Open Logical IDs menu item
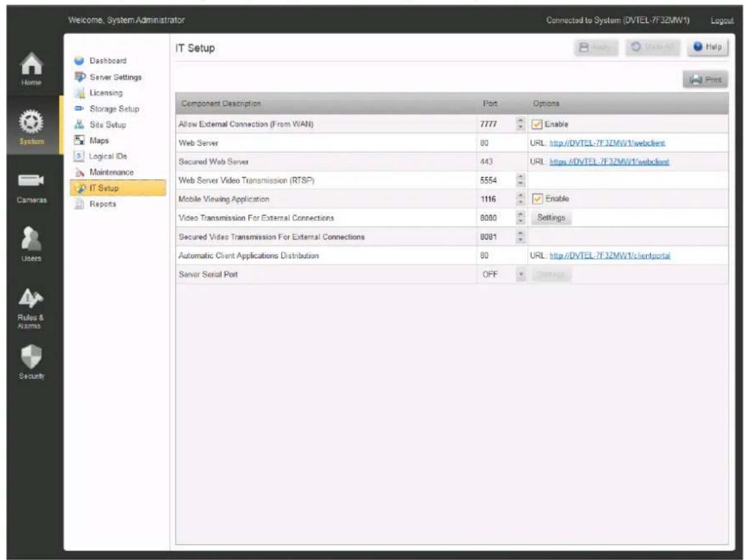The height and width of the screenshot is (560, 746). tap(108, 156)
